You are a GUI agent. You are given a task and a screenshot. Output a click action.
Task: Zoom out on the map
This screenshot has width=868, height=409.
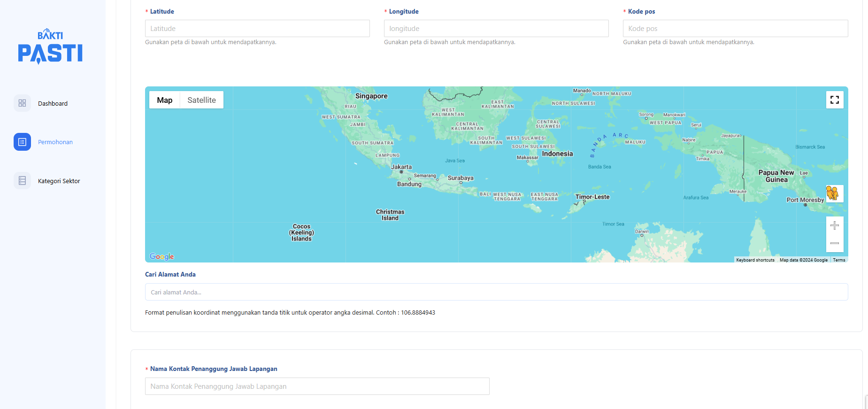pyautogui.click(x=834, y=243)
